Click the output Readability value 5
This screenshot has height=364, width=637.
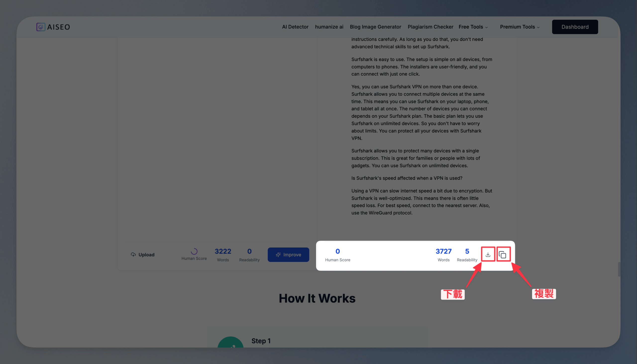(467, 251)
